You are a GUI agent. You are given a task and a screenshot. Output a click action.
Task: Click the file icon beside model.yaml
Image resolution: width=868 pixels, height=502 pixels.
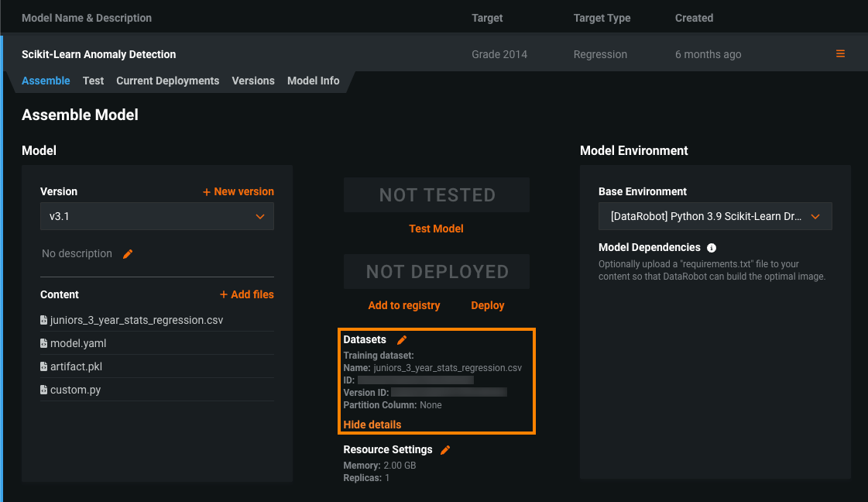coord(44,343)
